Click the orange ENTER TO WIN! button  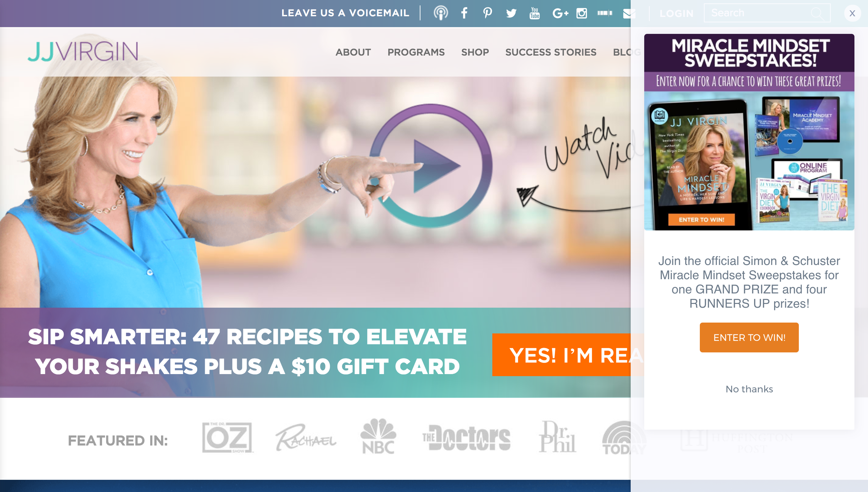pyautogui.click(x=749, y=337)
